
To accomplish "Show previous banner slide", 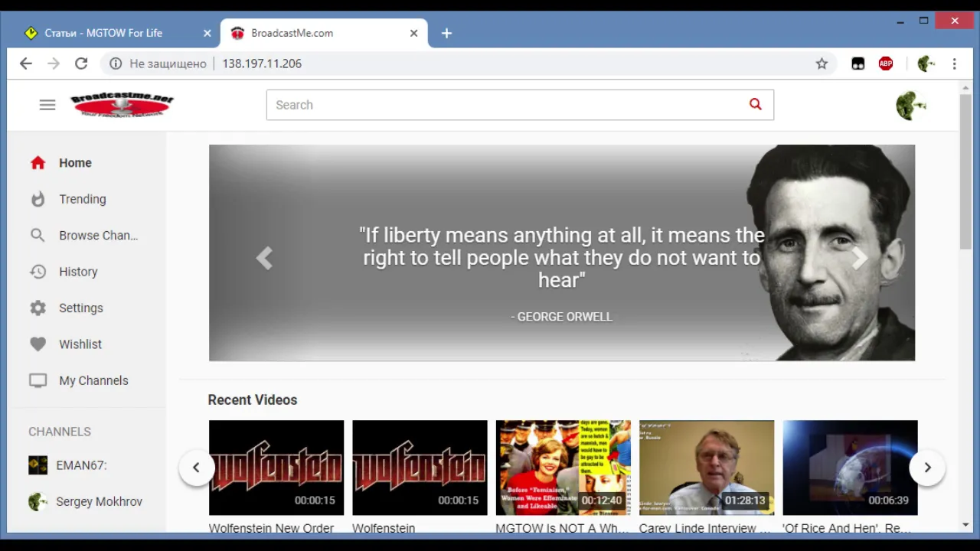I will [x=264, y=258].
